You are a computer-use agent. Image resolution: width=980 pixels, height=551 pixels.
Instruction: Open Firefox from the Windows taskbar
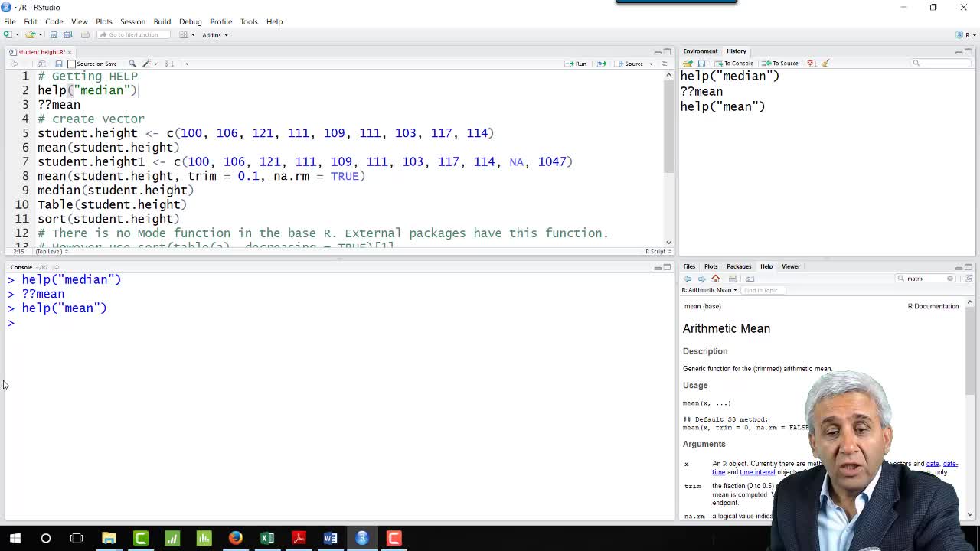[x=235, y=538]
